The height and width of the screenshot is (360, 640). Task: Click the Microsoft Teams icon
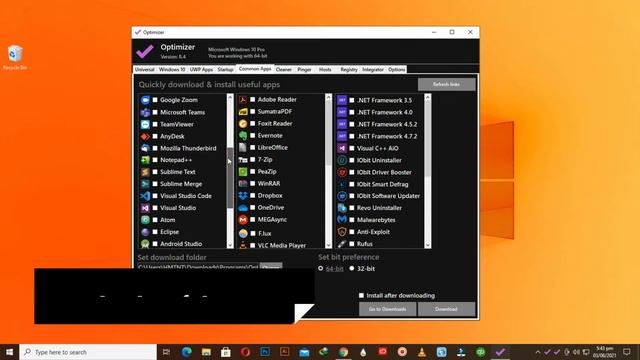(145, 112)
